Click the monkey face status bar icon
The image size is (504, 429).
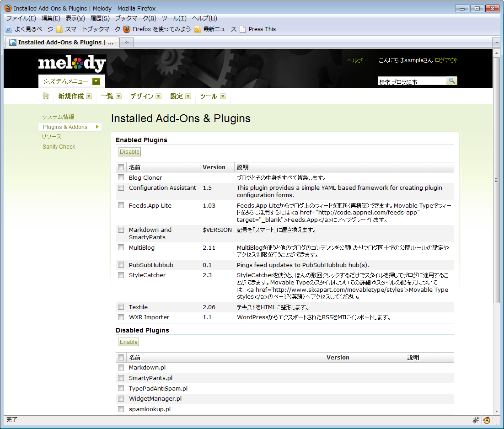click(x=487, y=420)
